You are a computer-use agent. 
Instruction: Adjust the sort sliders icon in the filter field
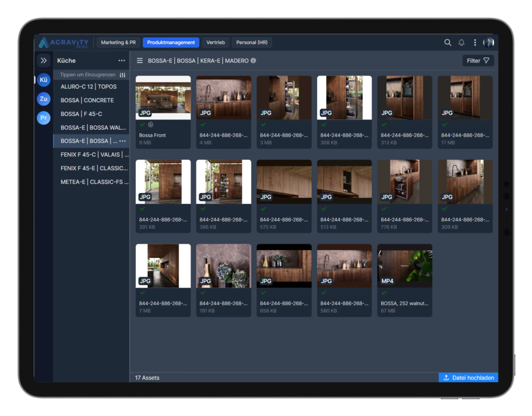click(122, 75)
